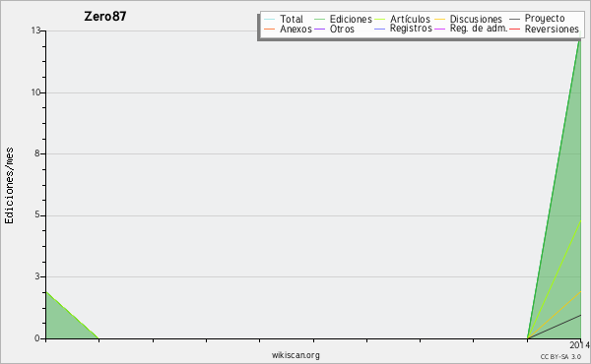Viewport: 591px width, 364px height.
Task: Click the y-axis value 3
Action: coord(37,276)
